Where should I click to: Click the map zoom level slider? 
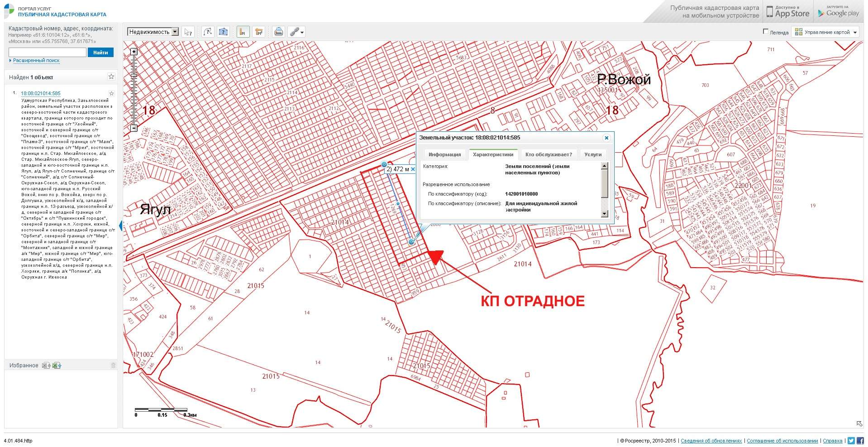click(134, 90)
